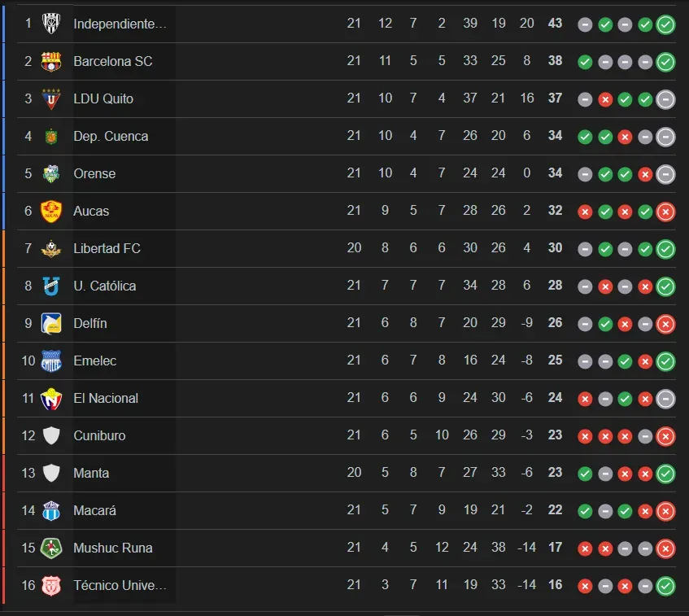Image resolution: width=689 pixels, height=616 pixels.
Task: Click LDU Quito's most recent draw indicator
Action: pyautogui.click(x=665, y=99)
